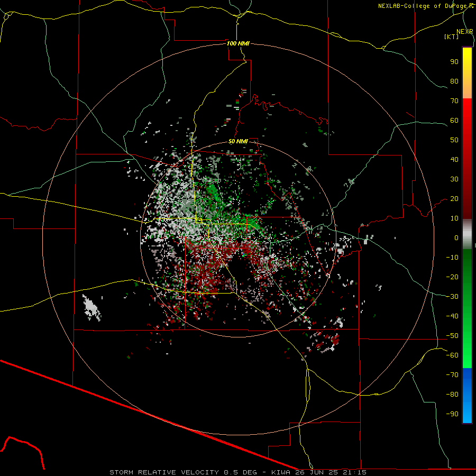Click the positive 60 scale value
The width and height of the screenshot is (476, 476).
tap(454, 120)
